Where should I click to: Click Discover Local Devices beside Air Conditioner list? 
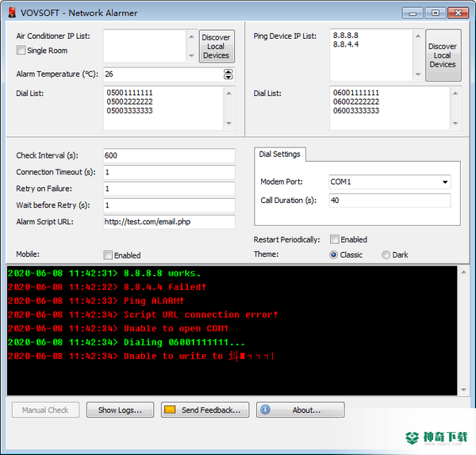[216, 47]
